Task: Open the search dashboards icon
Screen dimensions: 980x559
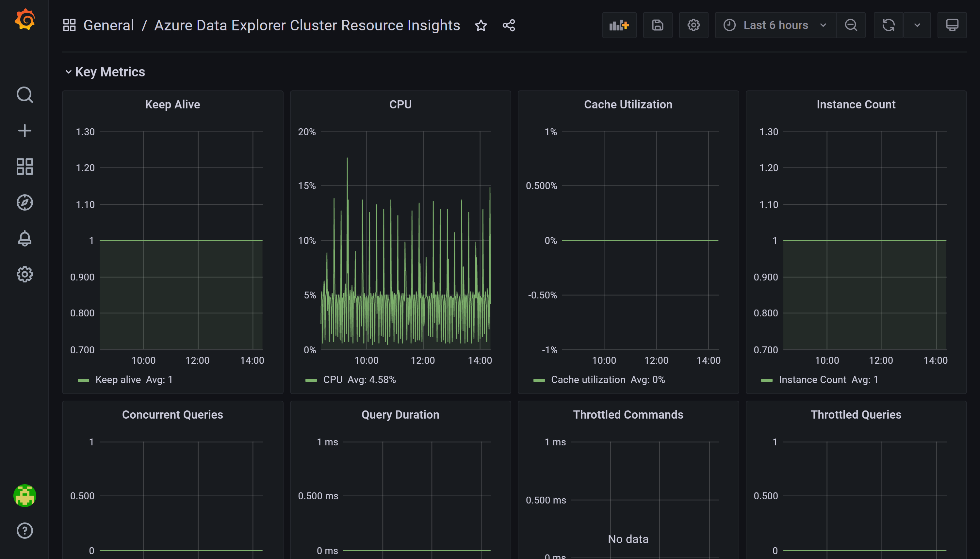Action: click(24, 94)
